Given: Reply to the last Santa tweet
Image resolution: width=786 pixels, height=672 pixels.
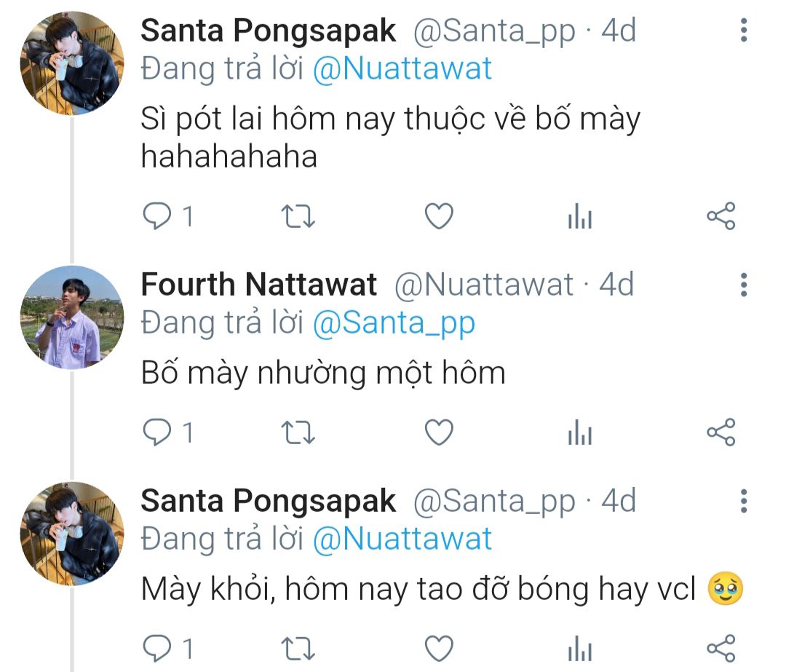Looking at the screenshot, I should pyautogui.click(x=156, y=648).
